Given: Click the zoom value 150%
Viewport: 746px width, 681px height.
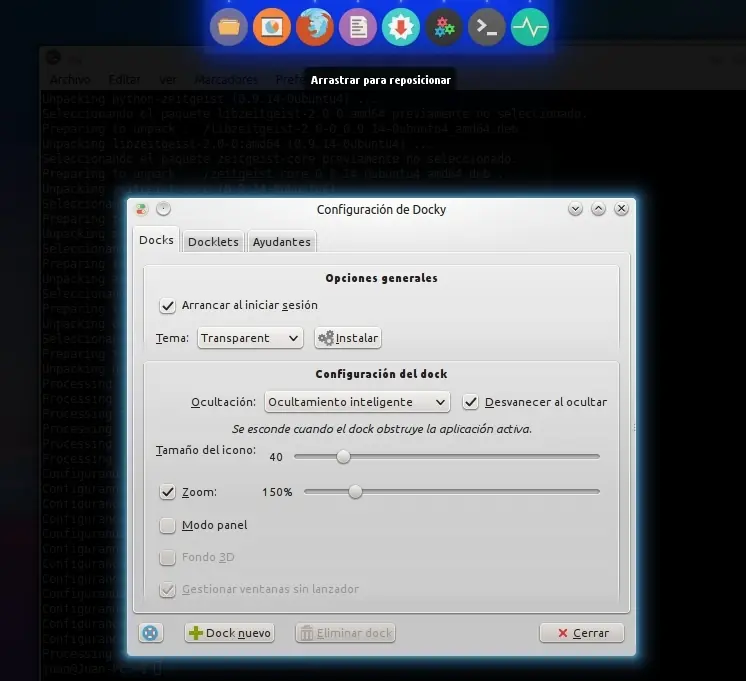Looking at the screenshot, I should tap(277, 492).
